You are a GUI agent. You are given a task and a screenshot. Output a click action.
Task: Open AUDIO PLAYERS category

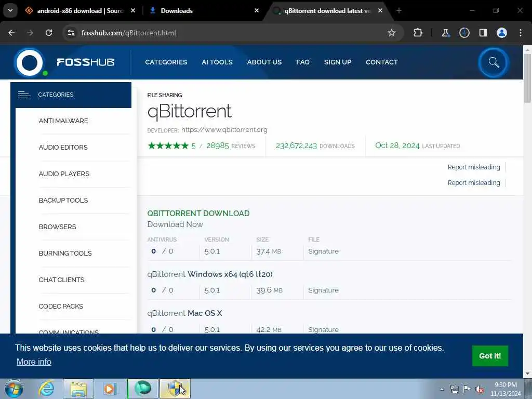tap(64, 174)
